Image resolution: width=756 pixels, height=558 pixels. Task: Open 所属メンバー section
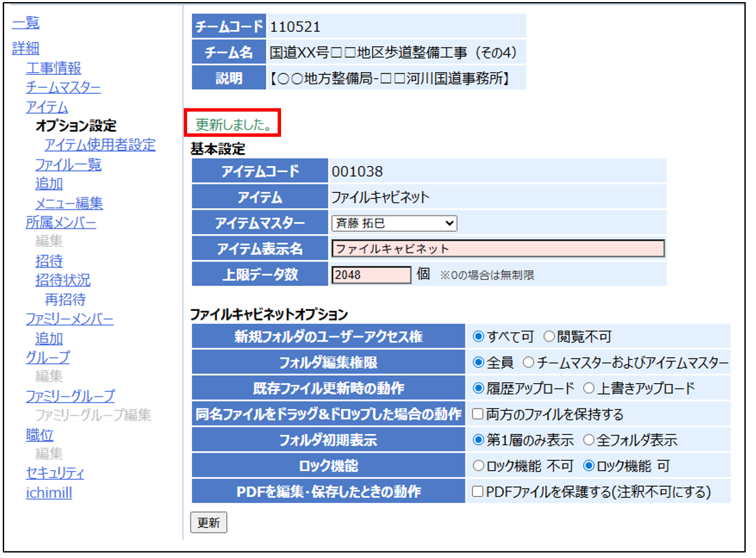[x=61, y=223]
